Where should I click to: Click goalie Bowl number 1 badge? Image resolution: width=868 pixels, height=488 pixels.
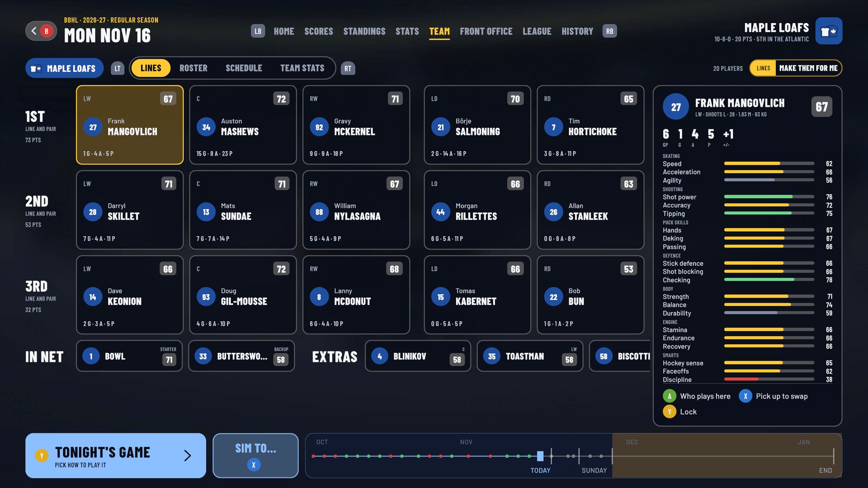(x=91, y=357)
